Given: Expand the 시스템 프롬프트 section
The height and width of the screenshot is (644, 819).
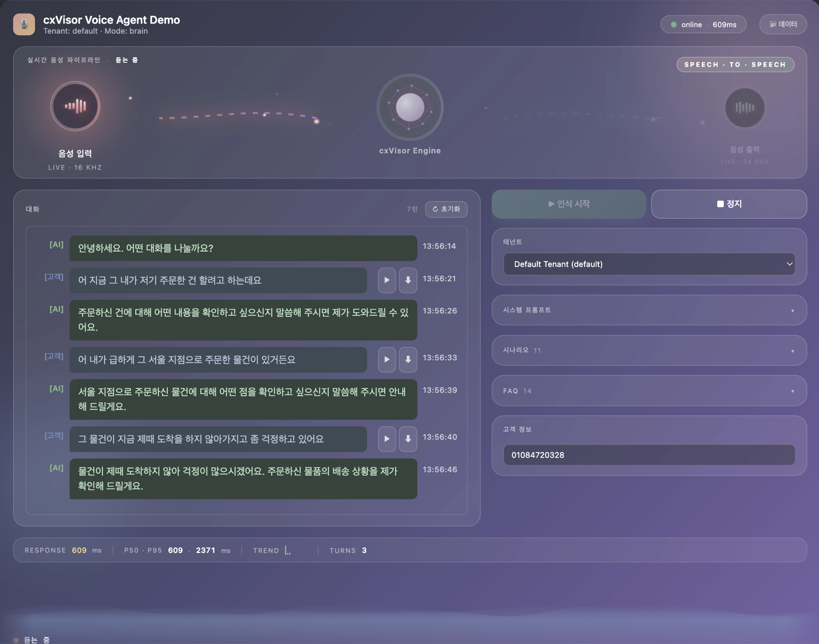Looking at the screenshot, I should [649, 310].
